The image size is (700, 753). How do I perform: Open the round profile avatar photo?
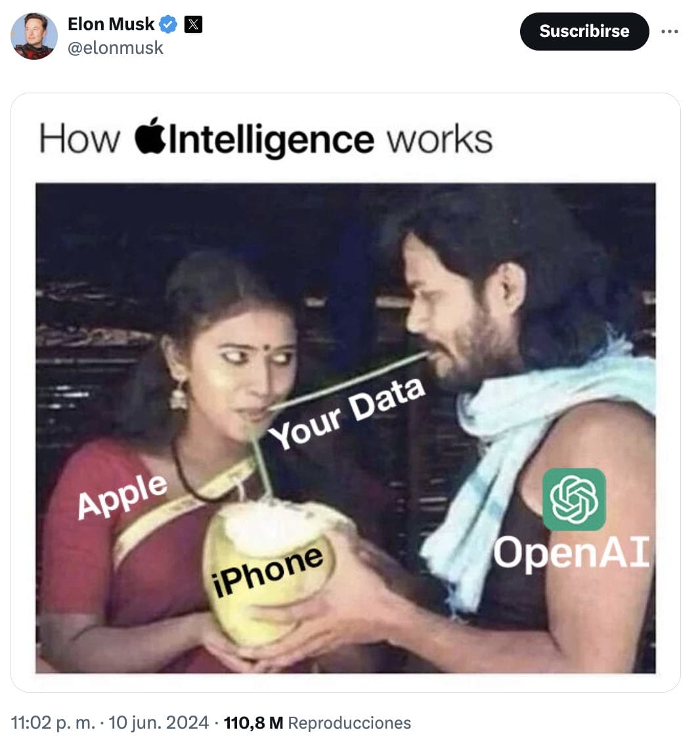[34, 36]
